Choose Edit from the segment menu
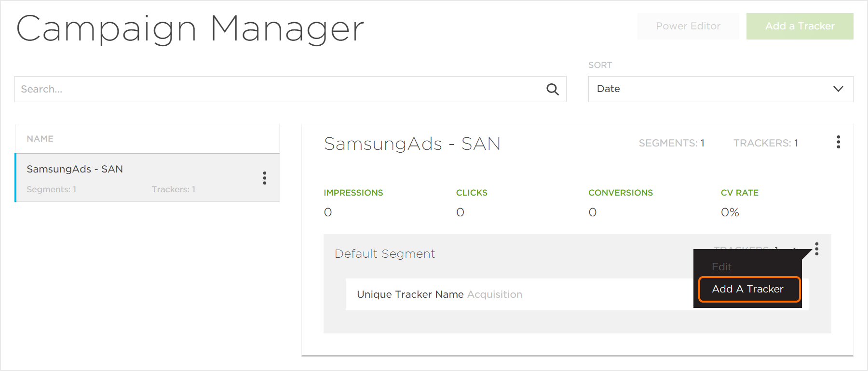 pyautogui.click(x=721, y=267)
